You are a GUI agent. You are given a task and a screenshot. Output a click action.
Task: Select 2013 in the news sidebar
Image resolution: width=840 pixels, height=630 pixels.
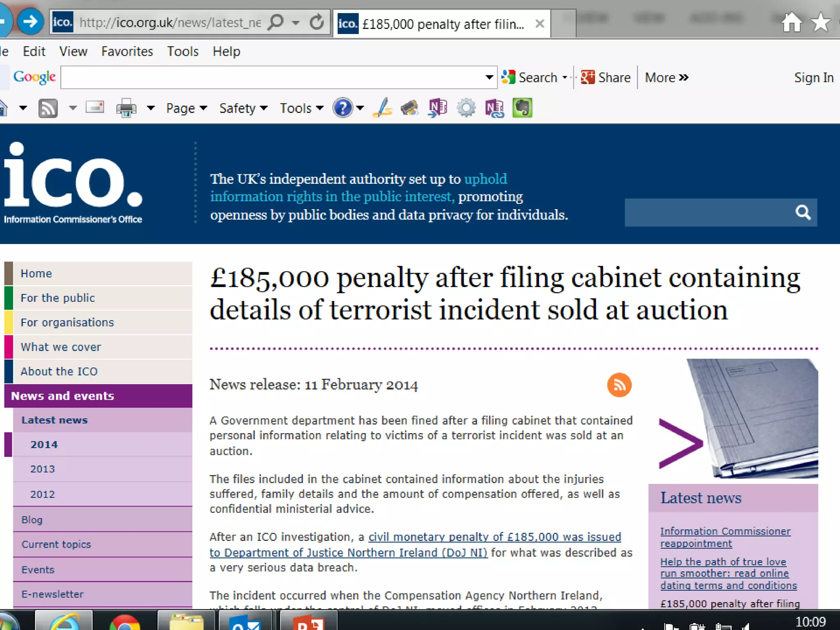coord(43,469)
